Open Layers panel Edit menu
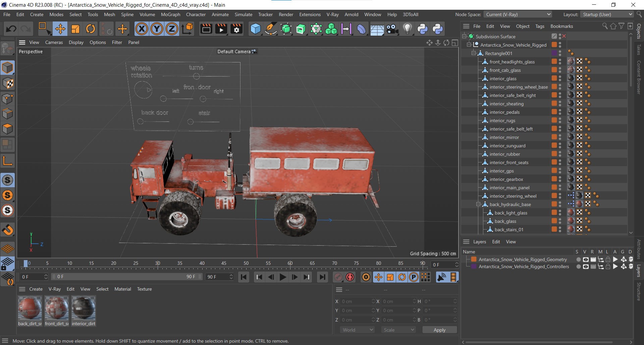Viewport: 644px width, 345px height. 496,242
